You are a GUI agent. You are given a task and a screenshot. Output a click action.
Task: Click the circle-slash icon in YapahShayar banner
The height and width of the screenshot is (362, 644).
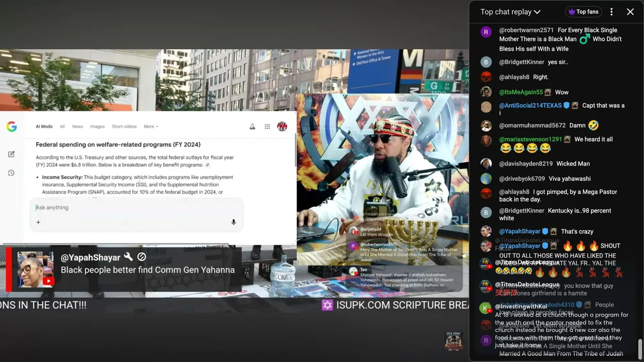tap(142, 257)
